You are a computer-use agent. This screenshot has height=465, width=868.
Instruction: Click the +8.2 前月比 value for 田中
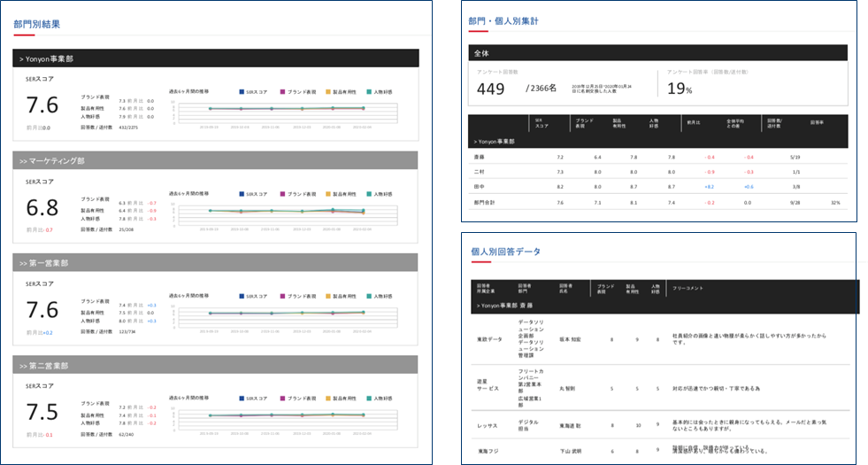(709, 188)
